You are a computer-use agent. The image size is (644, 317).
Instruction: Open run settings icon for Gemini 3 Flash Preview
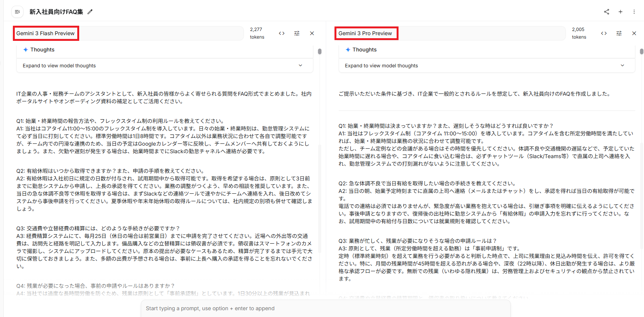coord(297,33)
